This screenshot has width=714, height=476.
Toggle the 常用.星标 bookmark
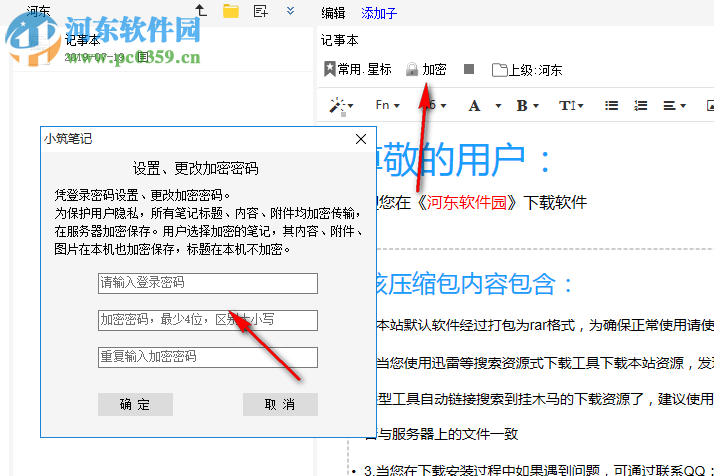pos(357,69)
